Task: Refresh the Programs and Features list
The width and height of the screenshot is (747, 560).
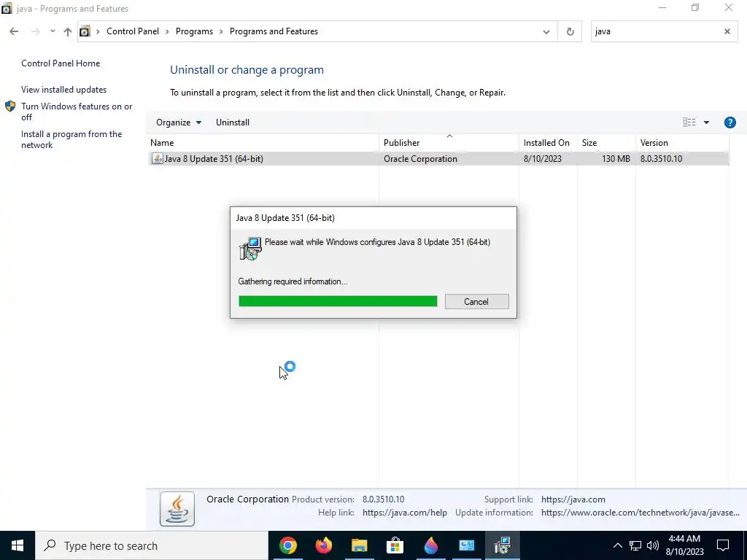Action: tap(570, 32)
